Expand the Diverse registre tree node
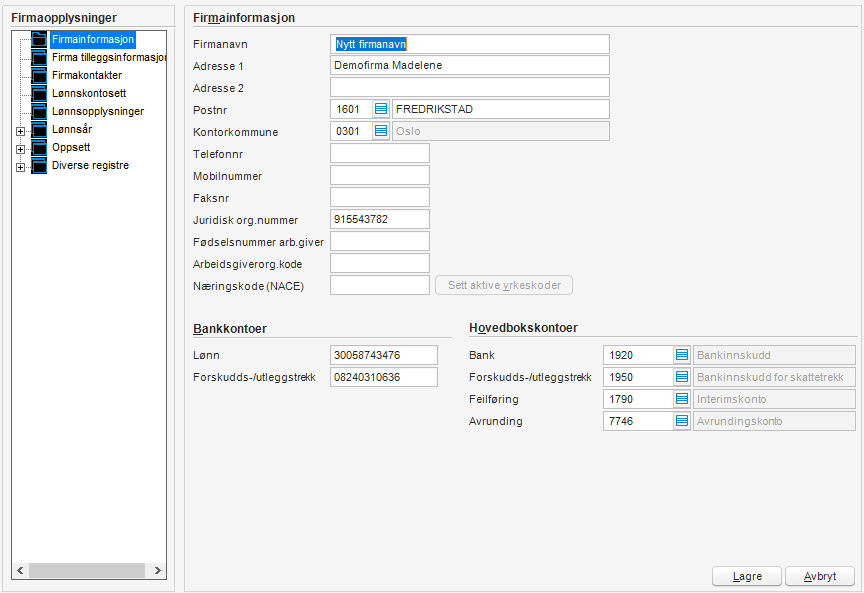864x593 pixels. 20,167
